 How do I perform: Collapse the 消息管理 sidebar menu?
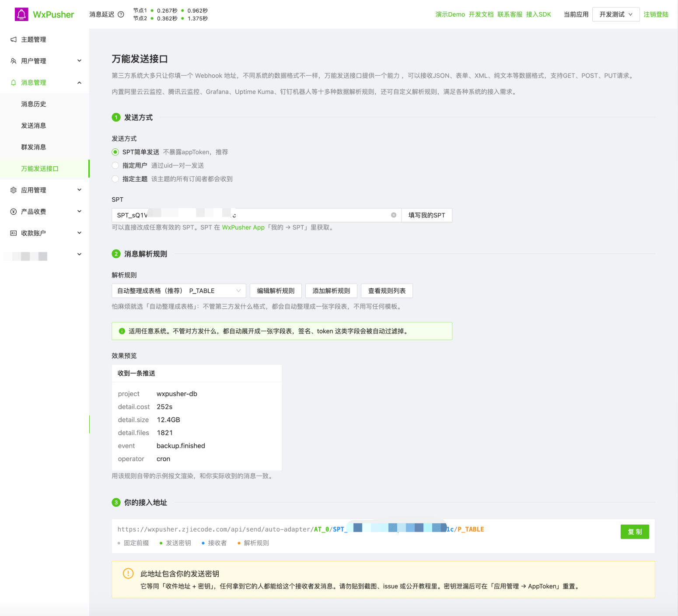tap(79, 82)
